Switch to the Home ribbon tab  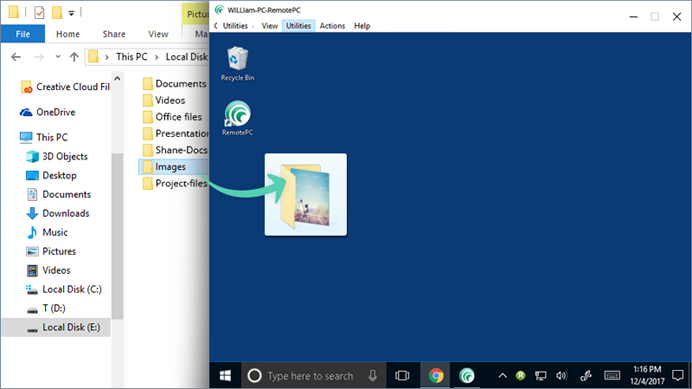click(68, 34)
